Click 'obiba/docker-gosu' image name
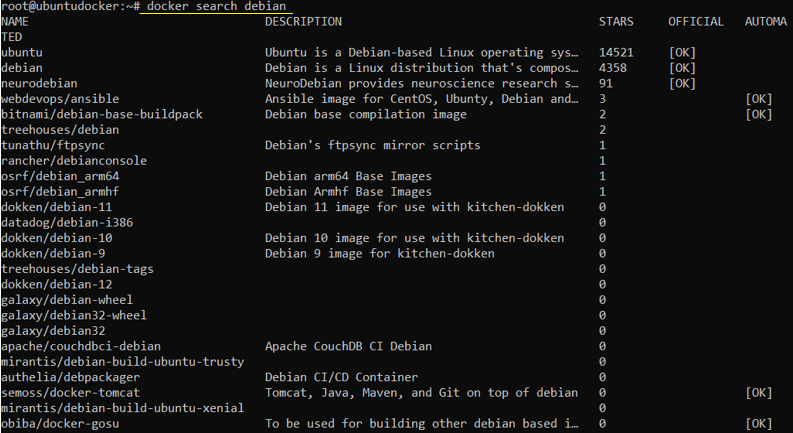Screen dimensions: 793x433 coord(60,423)
